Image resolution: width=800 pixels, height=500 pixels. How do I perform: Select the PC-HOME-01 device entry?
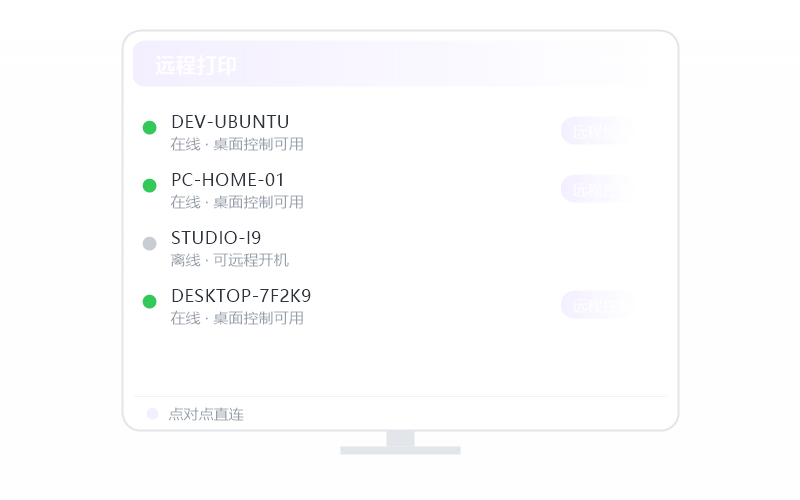pyautogui.click(x=228, y=180)
